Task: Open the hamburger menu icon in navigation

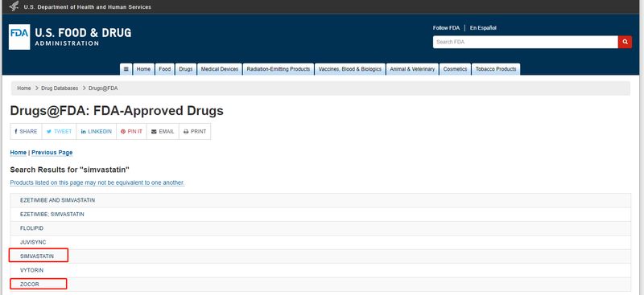Action: pyautogui.click(x=126, y=69)
